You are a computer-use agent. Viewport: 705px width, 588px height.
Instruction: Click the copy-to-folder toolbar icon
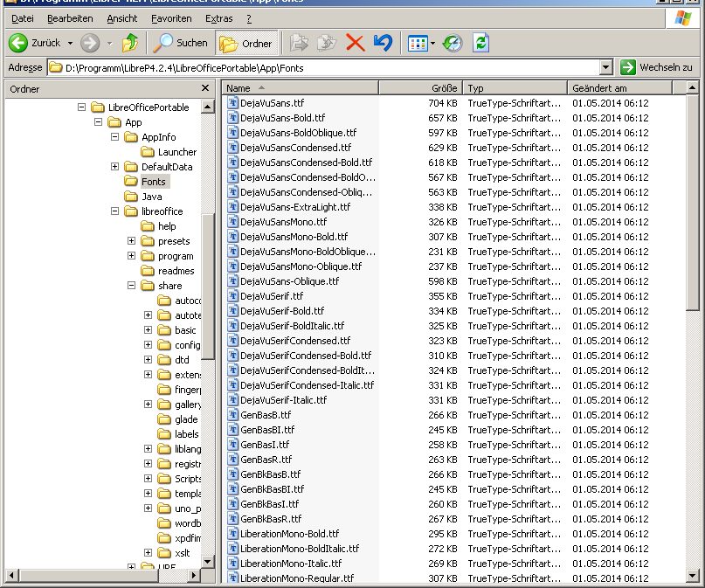(327, 43)
